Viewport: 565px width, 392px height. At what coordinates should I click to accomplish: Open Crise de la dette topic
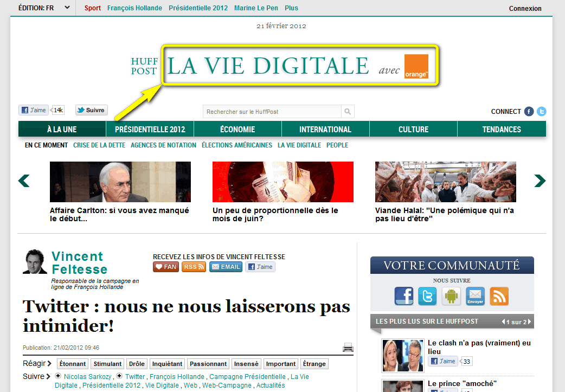pos(99,145)
